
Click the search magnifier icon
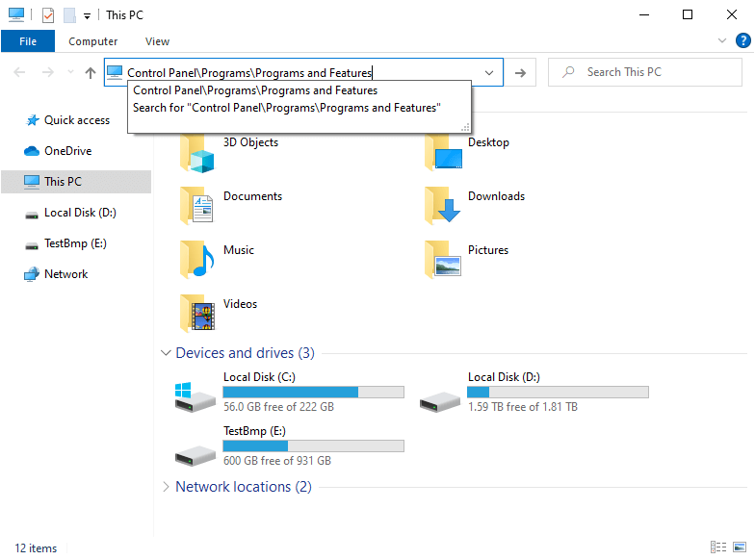pyautogui.click(x=568, y=72)
